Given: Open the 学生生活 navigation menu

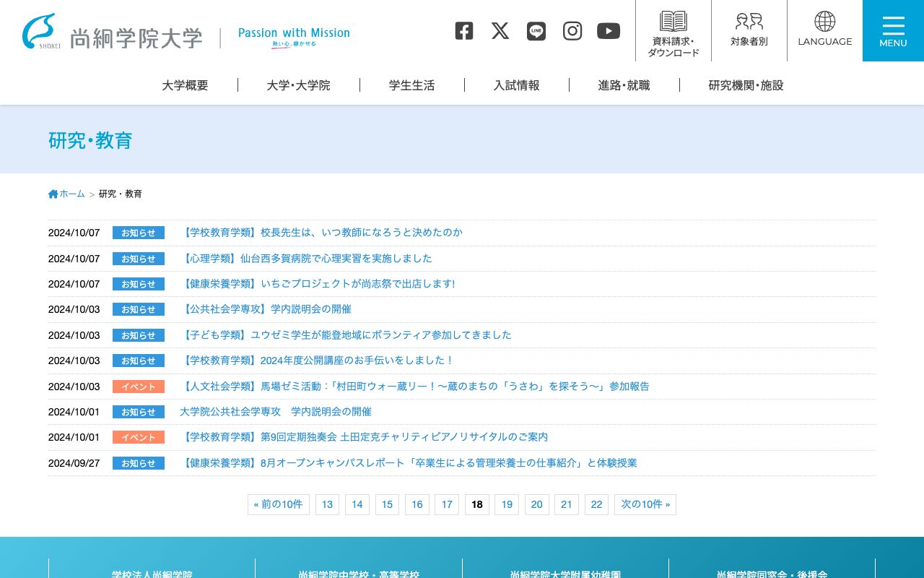Looking at the screenshot, I should coord(411,85).
